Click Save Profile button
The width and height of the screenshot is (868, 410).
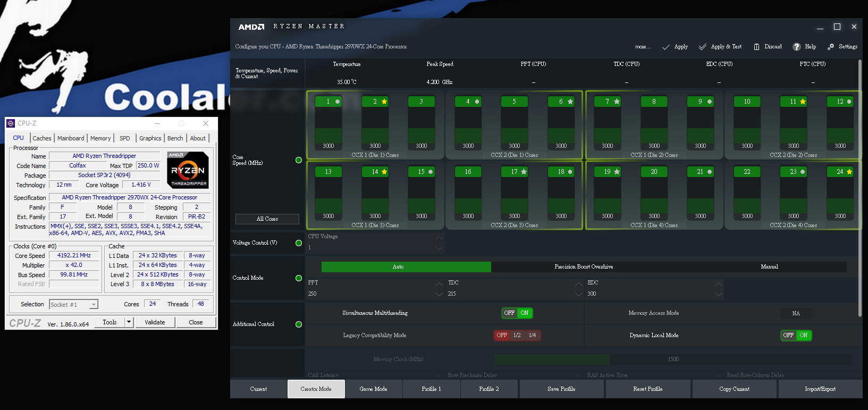(x=562, y=389)
